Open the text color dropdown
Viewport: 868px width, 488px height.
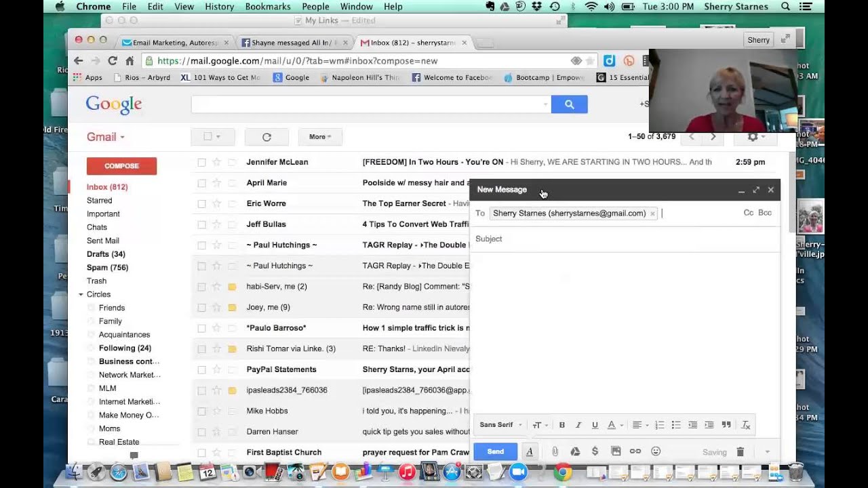(615, 425)
